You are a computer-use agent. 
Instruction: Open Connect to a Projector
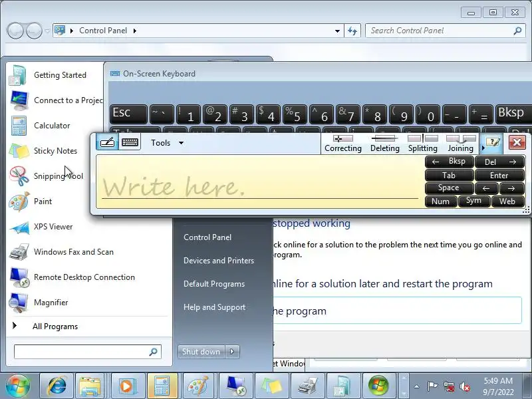[56, 100]
